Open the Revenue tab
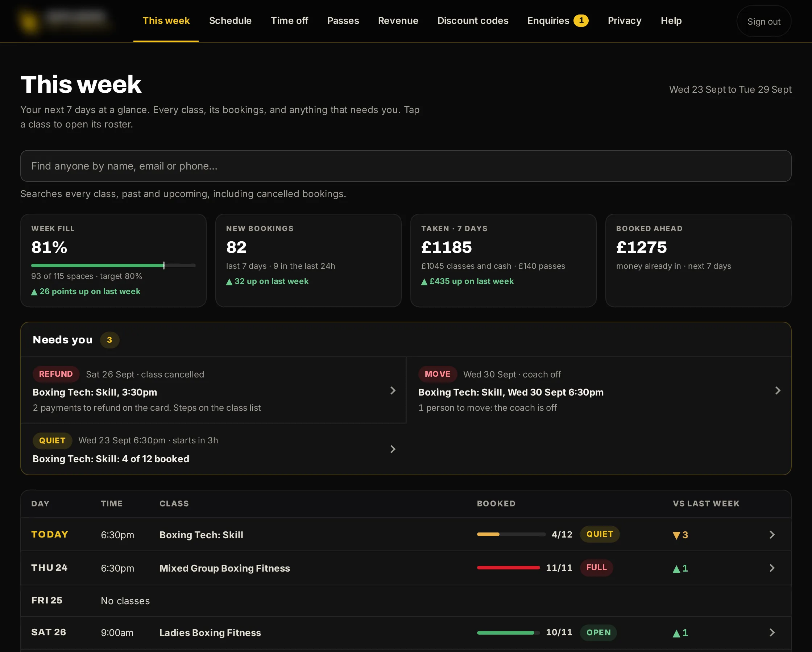 (x=398, y=21)
